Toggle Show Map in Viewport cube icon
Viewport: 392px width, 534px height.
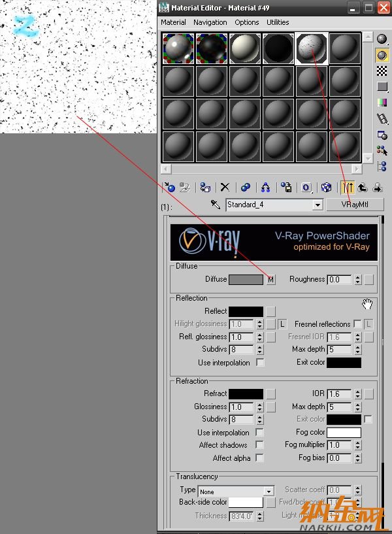(326, 188)
